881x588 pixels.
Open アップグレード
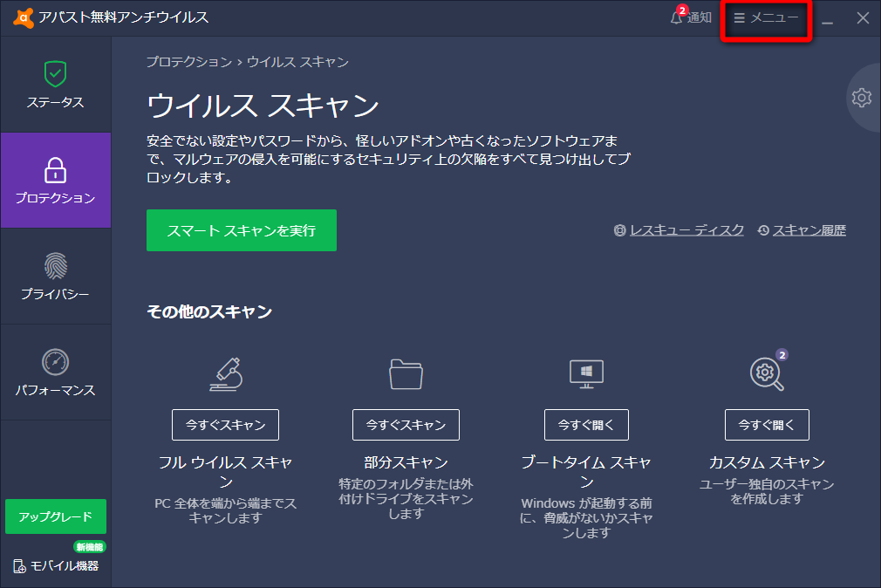(55, 516)
